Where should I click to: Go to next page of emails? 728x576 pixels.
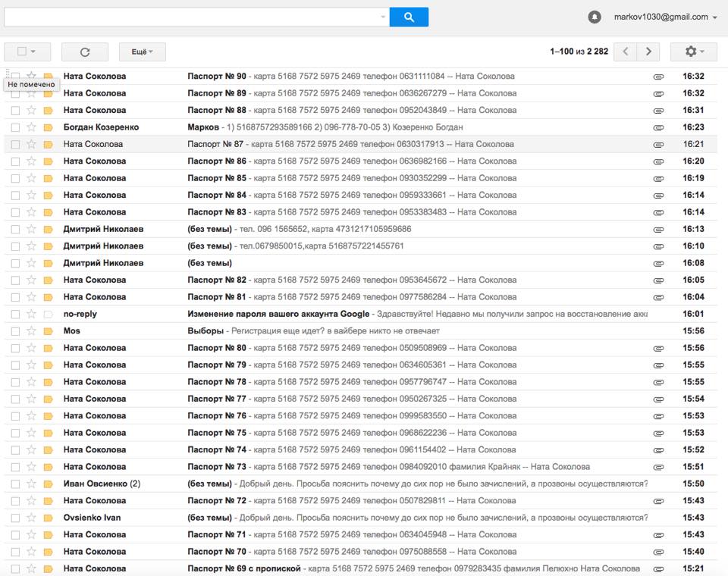[x=648, y=52]
